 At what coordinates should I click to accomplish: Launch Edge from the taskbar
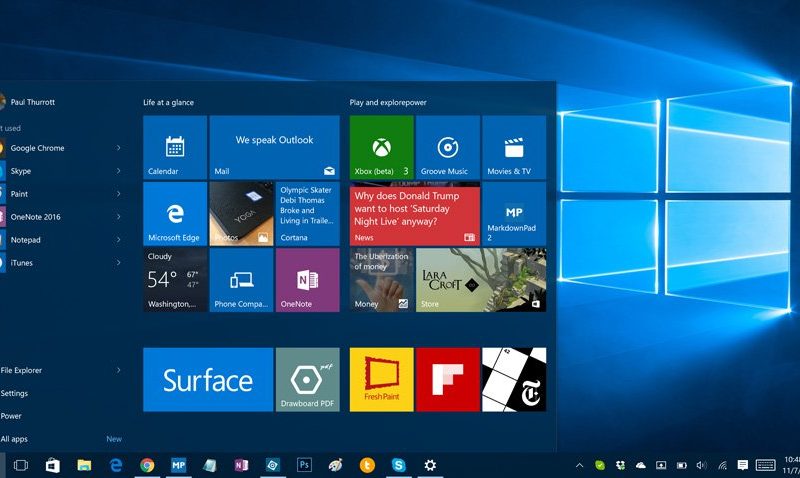[116, 465]
